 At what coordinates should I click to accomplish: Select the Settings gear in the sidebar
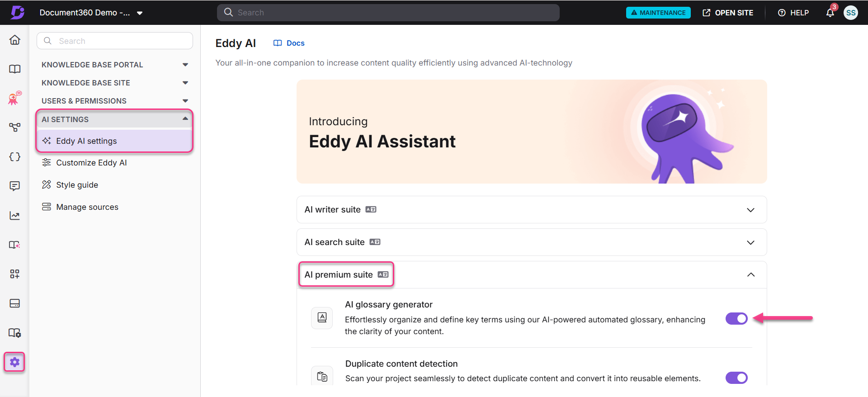(x=14, y=362)
